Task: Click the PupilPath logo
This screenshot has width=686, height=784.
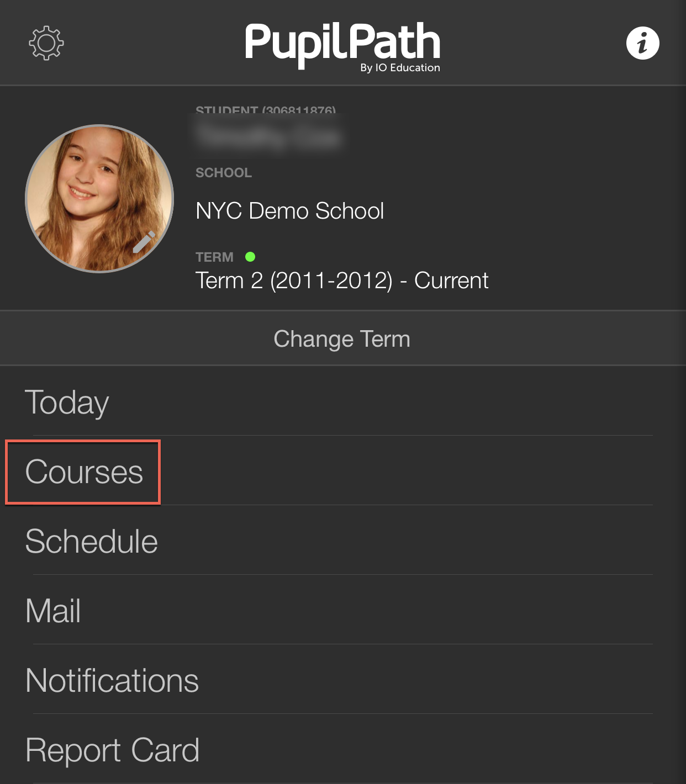Action: pyautogui.click(x=342, y=47)
